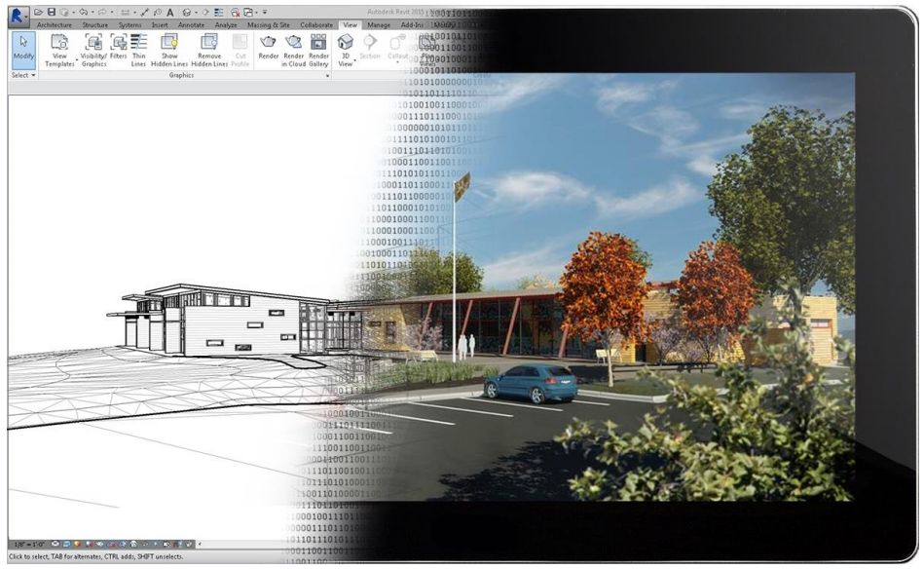Click the 3D View house icon
The height and width of the screenshot is (569, 924).
[346, 50]
